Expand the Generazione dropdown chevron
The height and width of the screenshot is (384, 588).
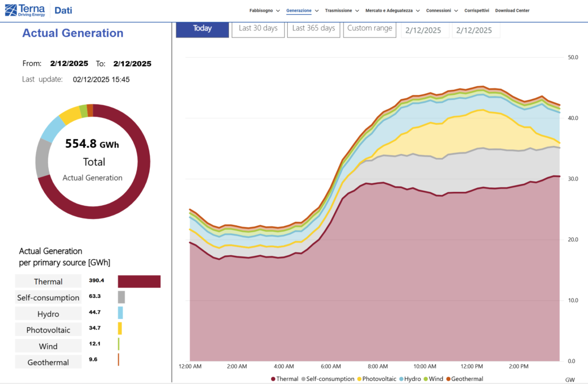point(317,11)
